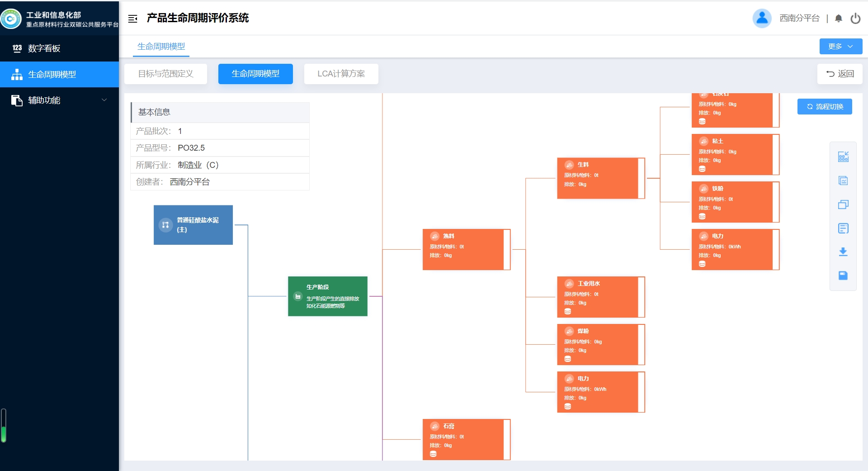Screen dimensions: 868x471
Task: Open 辅助功能 sidebar menu item
Action: [59, 100]
